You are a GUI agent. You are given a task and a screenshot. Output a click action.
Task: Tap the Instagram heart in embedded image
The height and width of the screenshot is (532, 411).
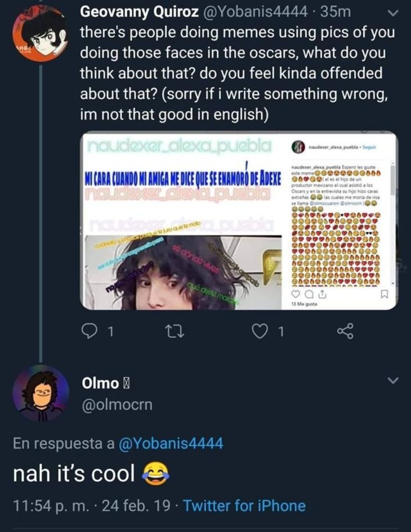click(x=297, y=294)
